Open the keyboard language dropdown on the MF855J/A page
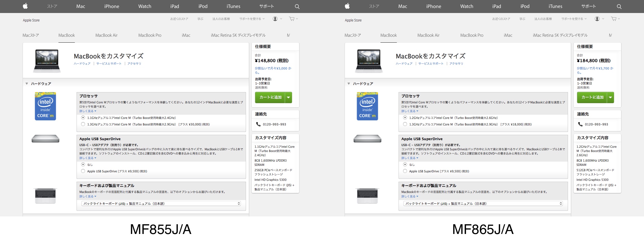The image size is (644, 243). 161,203
